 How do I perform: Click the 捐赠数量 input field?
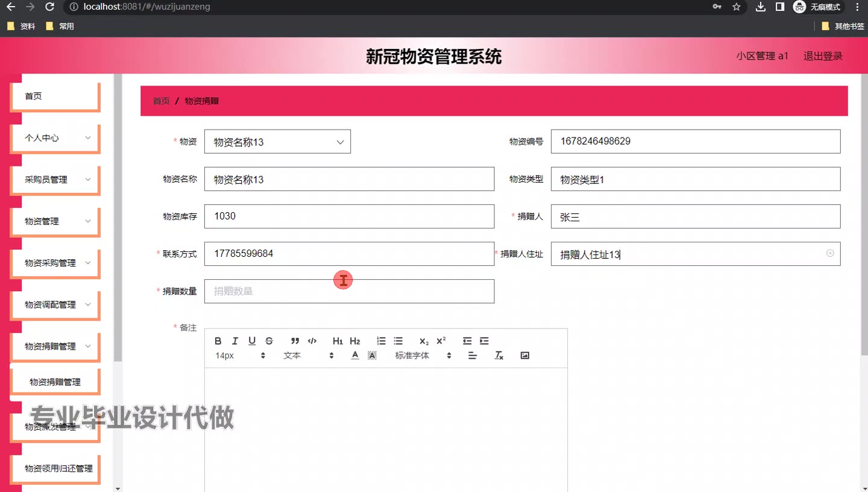(x=349, y=291)
